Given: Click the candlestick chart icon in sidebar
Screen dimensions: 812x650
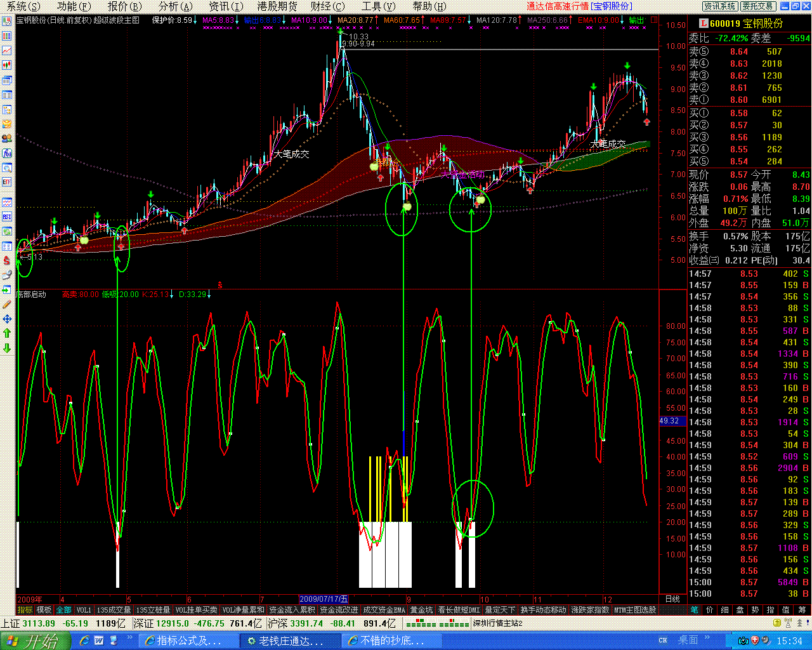Looking at the screenshot, I should tap(7, 65).
